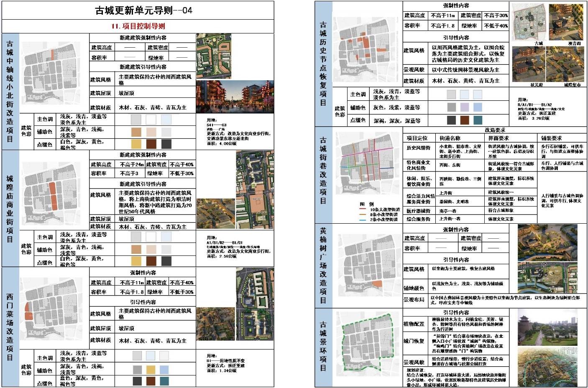
Task: Click the 建筑密度 value 不高于30%
Action: 496,15
